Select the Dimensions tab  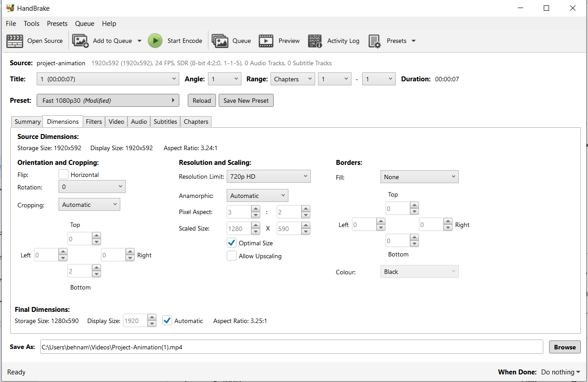pos(63,121)
